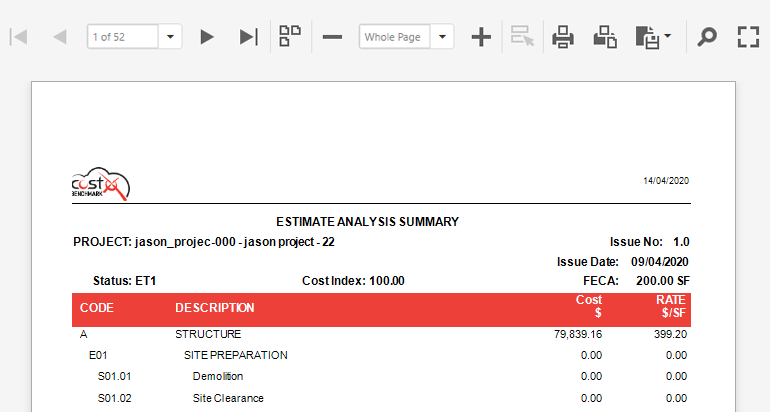The height and width of the screenshot is (412, 770).
Task: Advance to the next page
Action: (207, 37)
